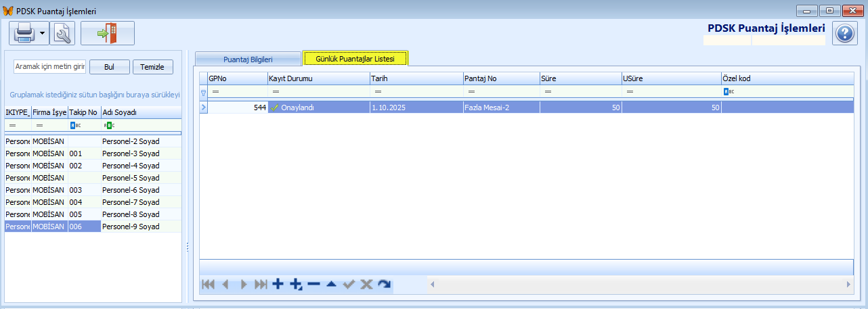Click the edit record triangle icon

(331, 285)
